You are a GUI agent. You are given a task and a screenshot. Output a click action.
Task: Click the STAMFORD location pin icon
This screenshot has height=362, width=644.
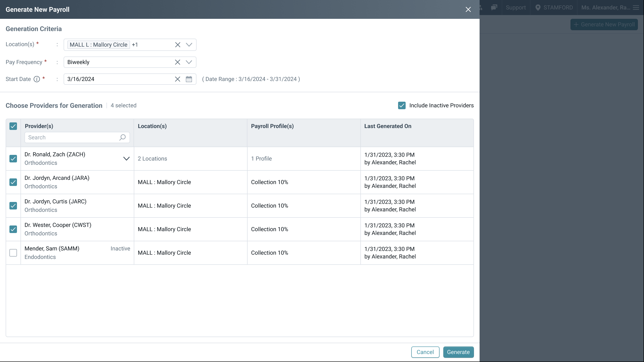(538, 8)
